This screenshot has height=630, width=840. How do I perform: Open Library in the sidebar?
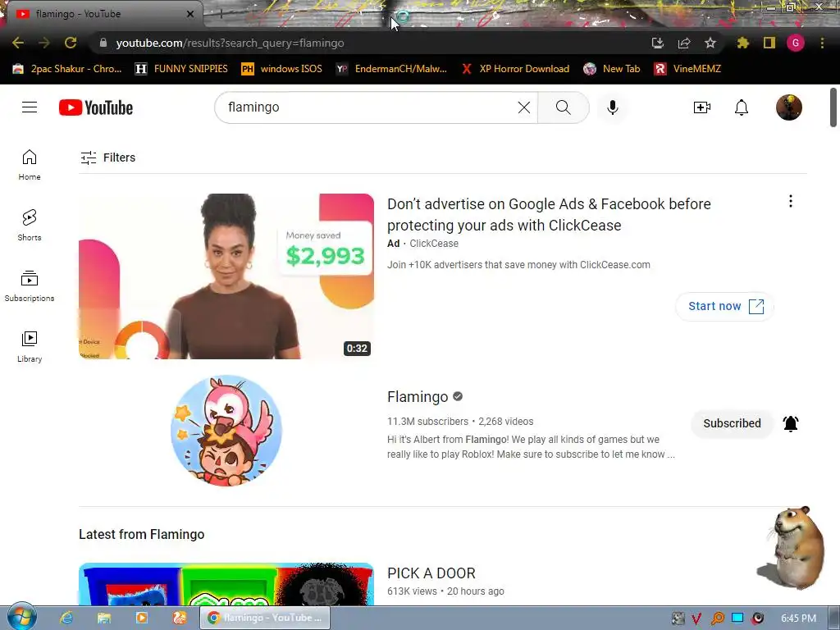(x=30, y=347)
